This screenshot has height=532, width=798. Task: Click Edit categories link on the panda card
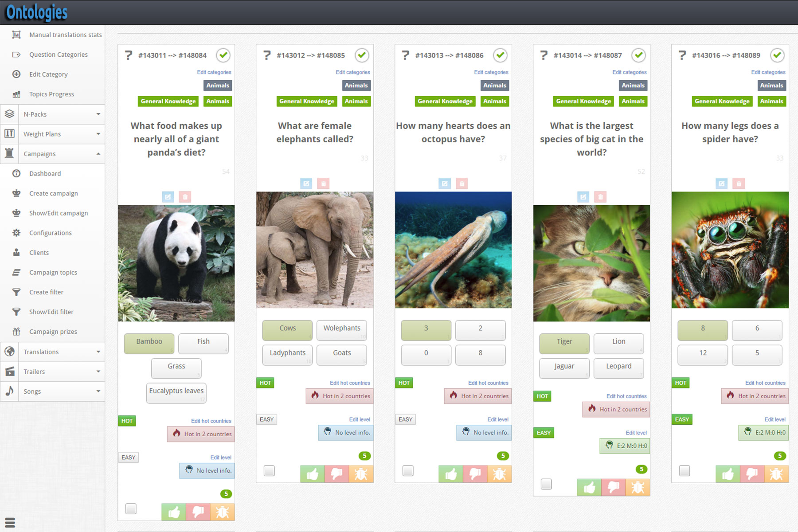[x=214, y=72]
